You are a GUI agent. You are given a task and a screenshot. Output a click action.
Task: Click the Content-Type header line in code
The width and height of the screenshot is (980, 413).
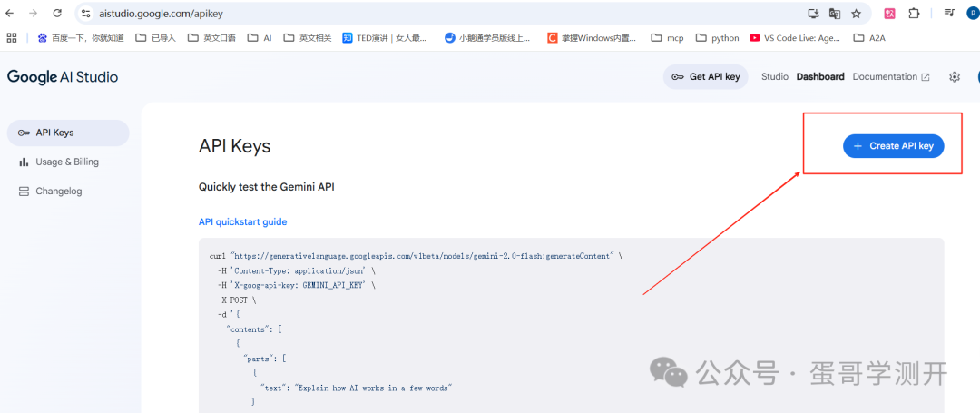(296, 271)
